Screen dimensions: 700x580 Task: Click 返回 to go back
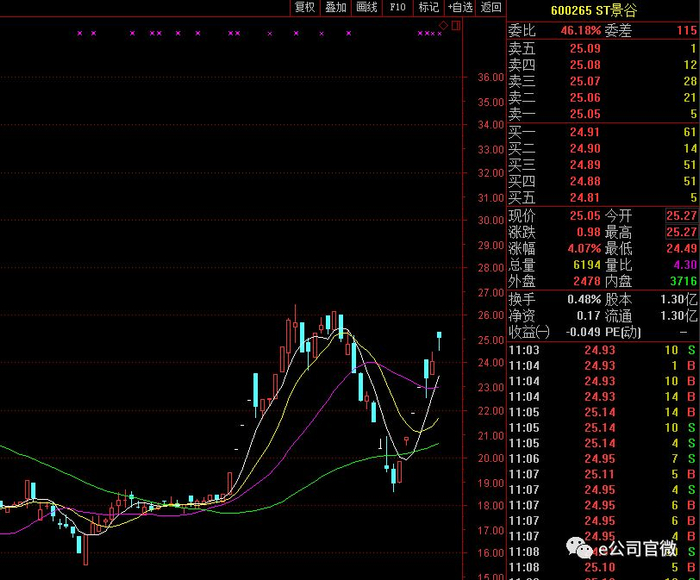click(x=491, y=7)
